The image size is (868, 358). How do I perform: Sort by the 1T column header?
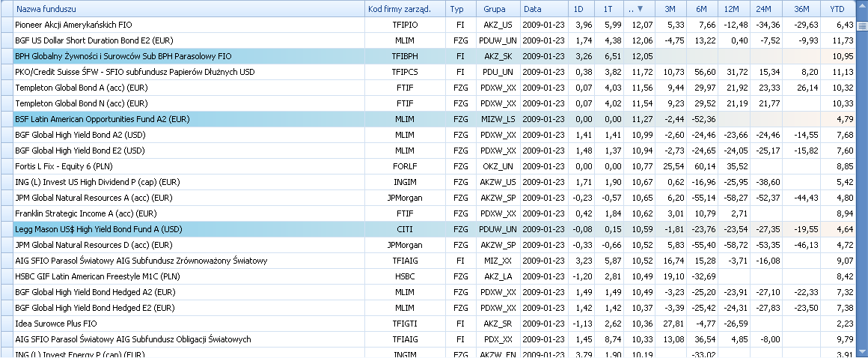(611, 9)
